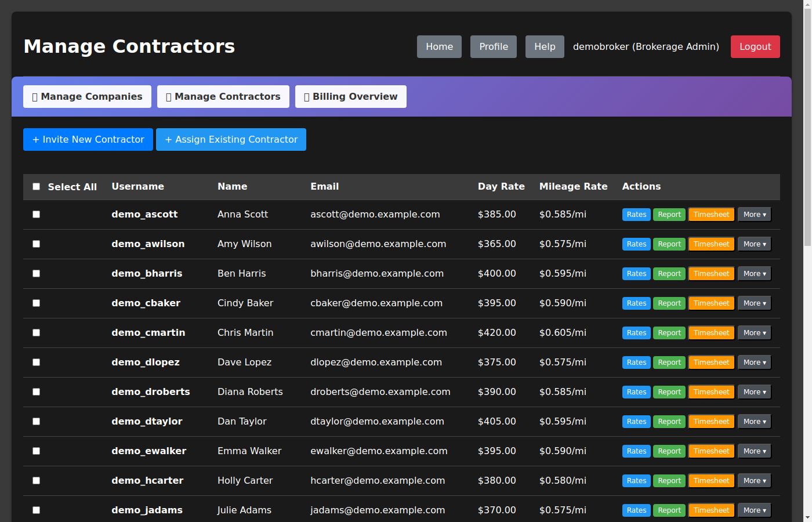
Task: Select the demo_jadams checkbox
Action: 36,510
